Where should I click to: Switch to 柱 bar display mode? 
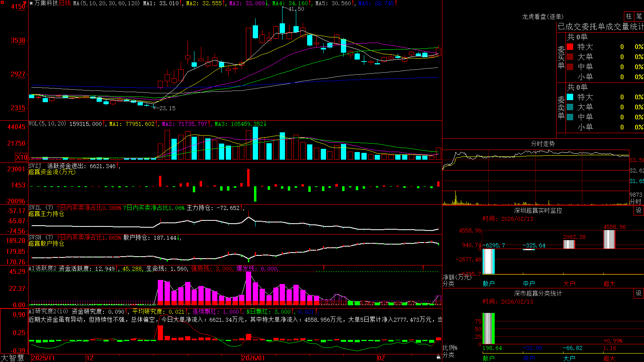[x=629, y=16]
